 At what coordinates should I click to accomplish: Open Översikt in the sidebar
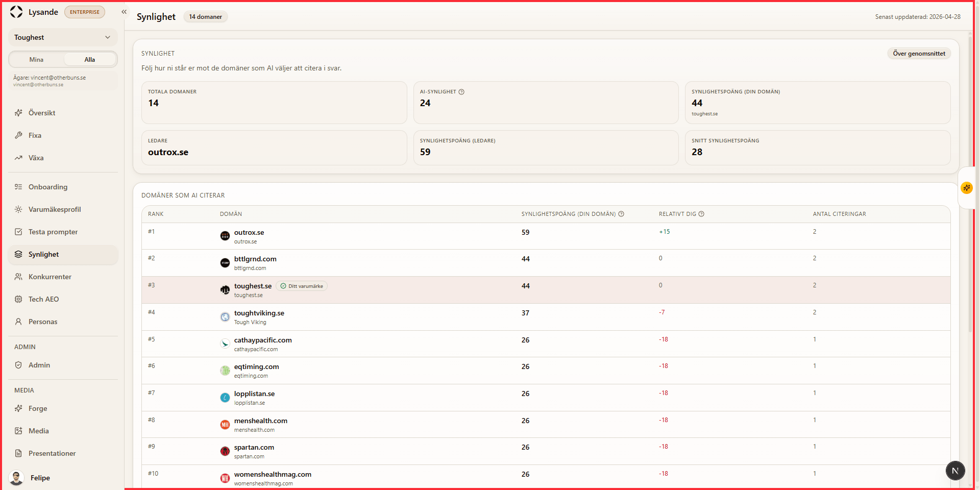click(x=63, y=113)
